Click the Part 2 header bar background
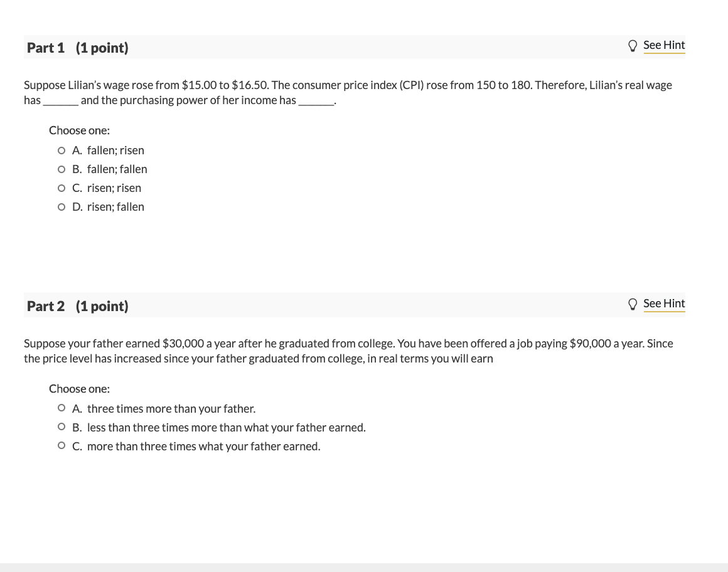728x572 pixels. pyautogui.click(x=377, y=306)
